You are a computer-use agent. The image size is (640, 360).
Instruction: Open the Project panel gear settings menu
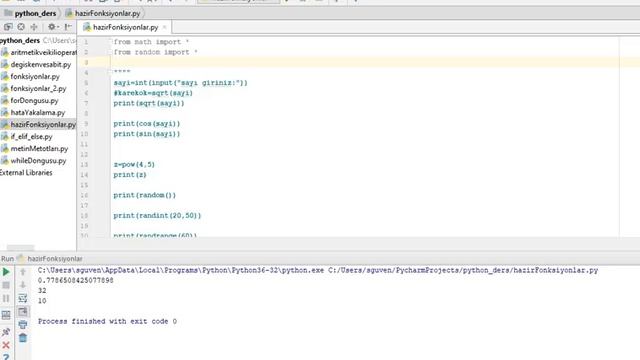point(53,27)
